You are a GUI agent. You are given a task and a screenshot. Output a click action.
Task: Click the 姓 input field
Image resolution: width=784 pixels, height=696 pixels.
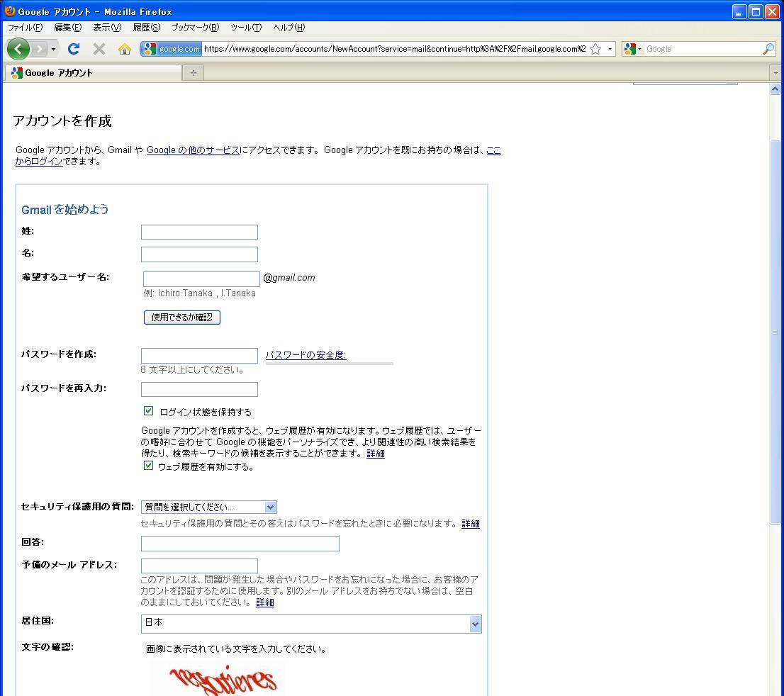(x=199, y=232)
